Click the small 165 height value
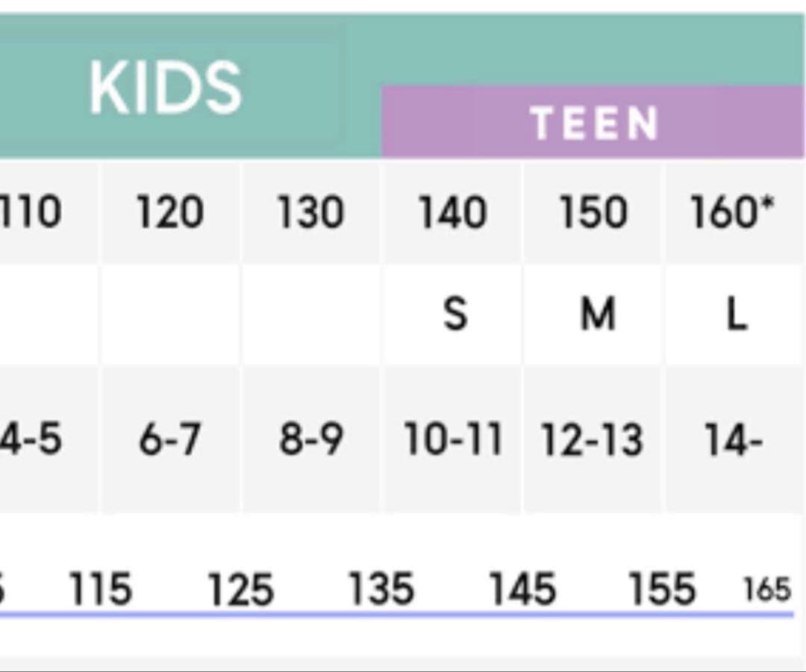This screenshot has height=672, width=806. pyautogui.click(x=766, y=590)
